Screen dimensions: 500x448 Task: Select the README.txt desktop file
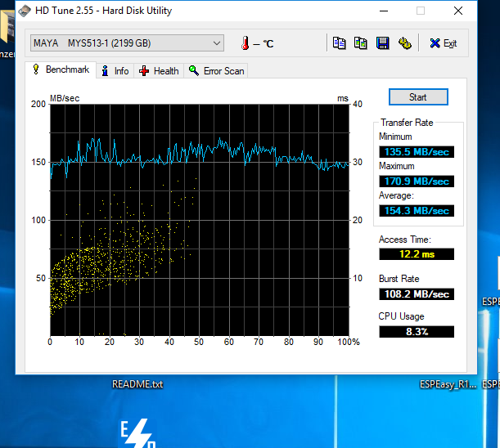pos(137,384)
